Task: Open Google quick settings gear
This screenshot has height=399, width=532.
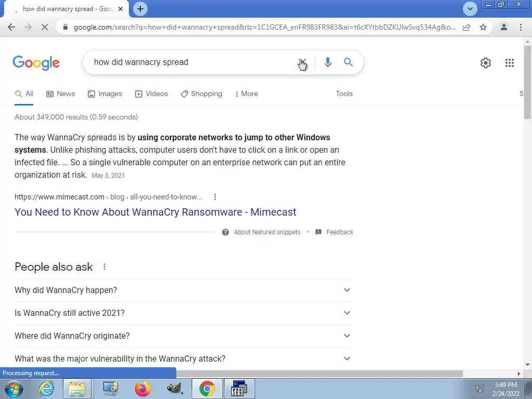Action: (486, 63)
